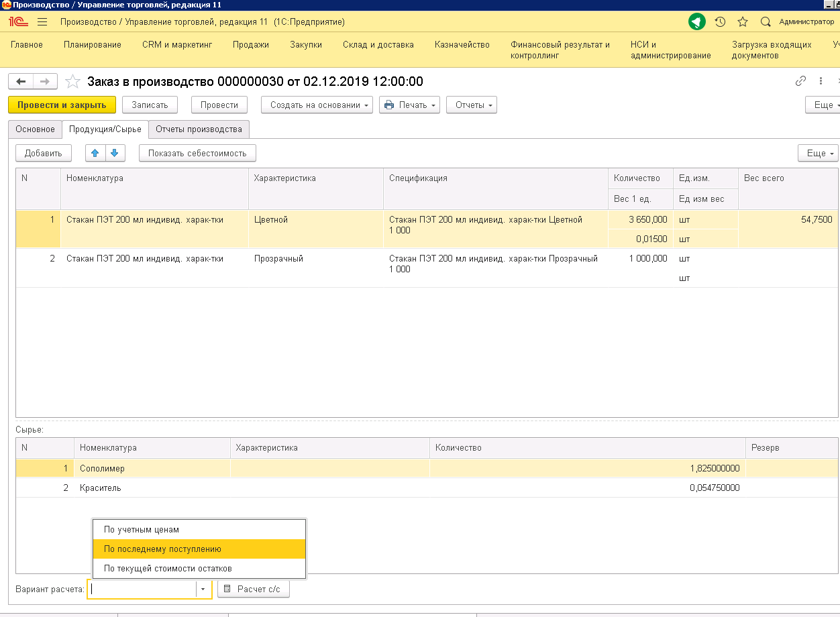Open the 'Закупки' section
Image resolution: width=840 pixels, height=617 pixels.
tap(306, 45)
